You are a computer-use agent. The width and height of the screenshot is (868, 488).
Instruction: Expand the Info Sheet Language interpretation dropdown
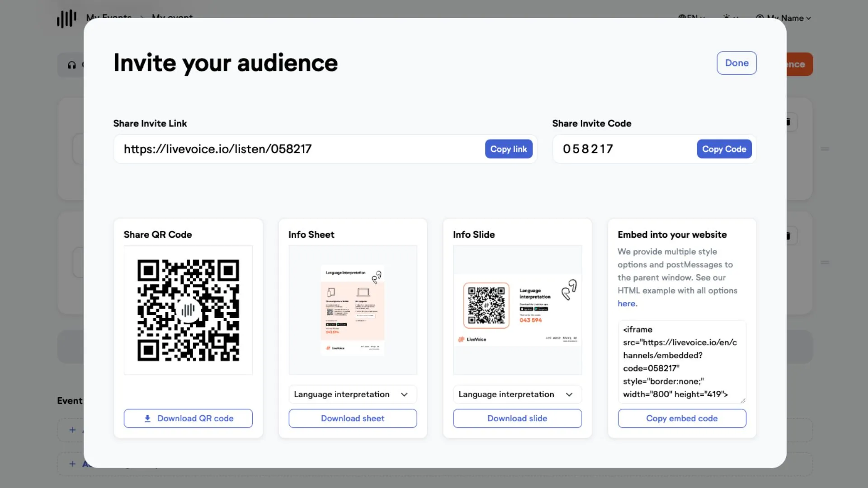coord(353,394)
